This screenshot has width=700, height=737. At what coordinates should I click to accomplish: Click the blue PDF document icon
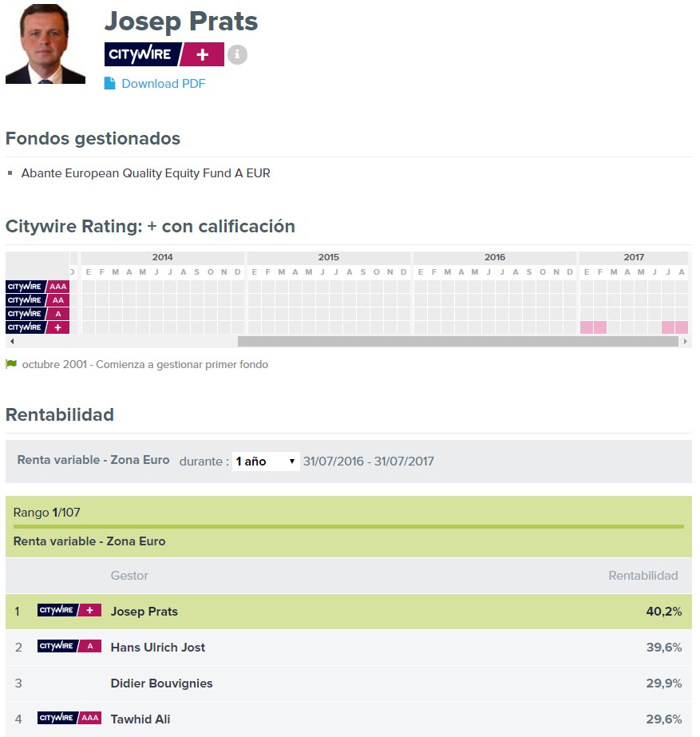point(109,83)
